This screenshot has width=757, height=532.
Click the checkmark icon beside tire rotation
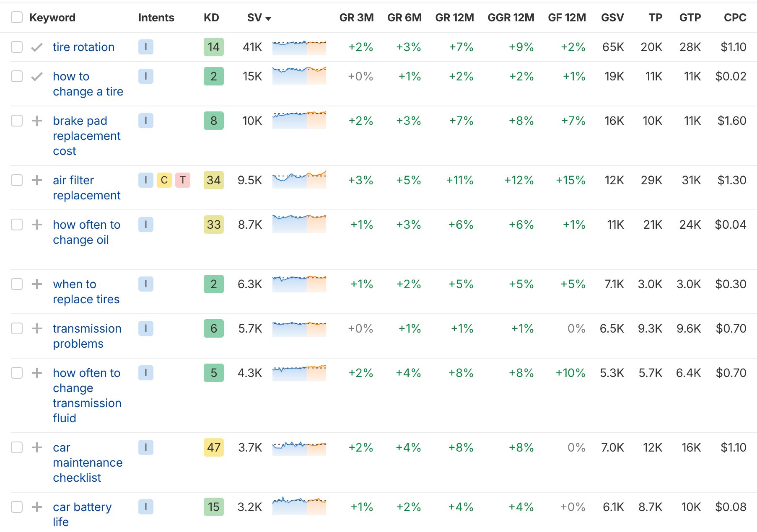pyautogui.click(x=37, y=47)
